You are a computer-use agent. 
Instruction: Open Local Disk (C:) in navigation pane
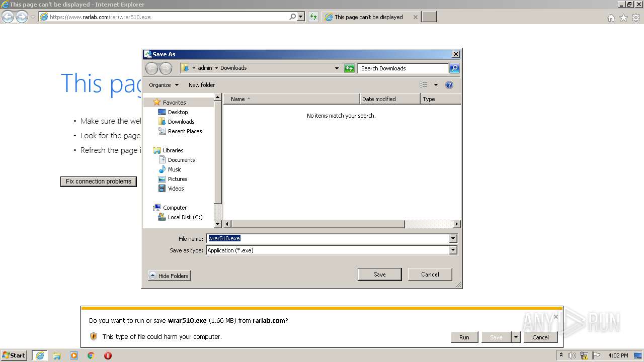(x=185, y=217)
